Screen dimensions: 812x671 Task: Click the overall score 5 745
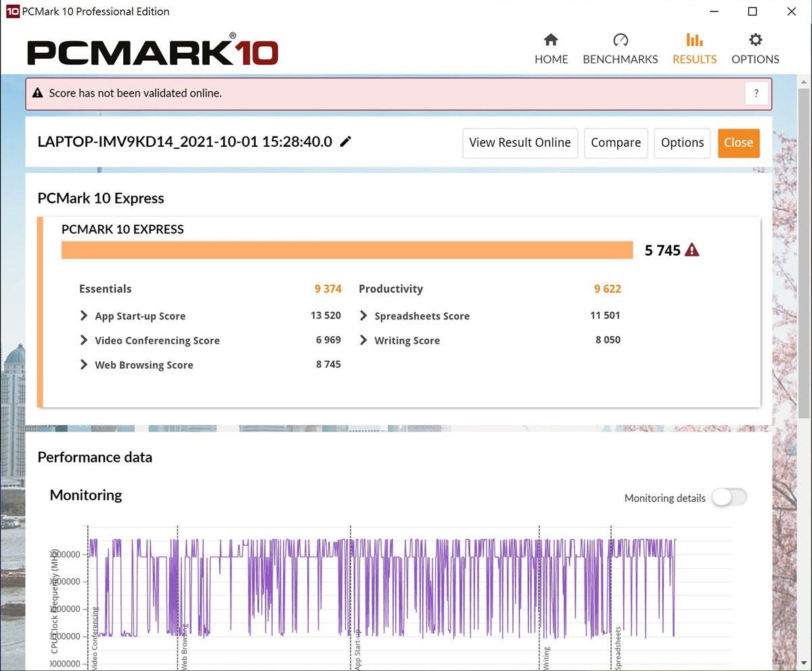click(662, 250)
